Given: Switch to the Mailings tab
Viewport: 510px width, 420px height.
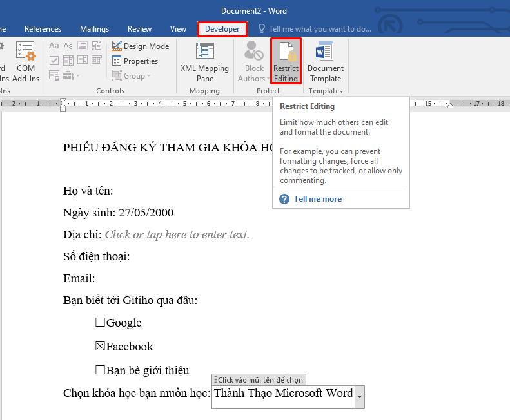Looking at the screenshot, I should pyautogui.click(x=94, y=29).
